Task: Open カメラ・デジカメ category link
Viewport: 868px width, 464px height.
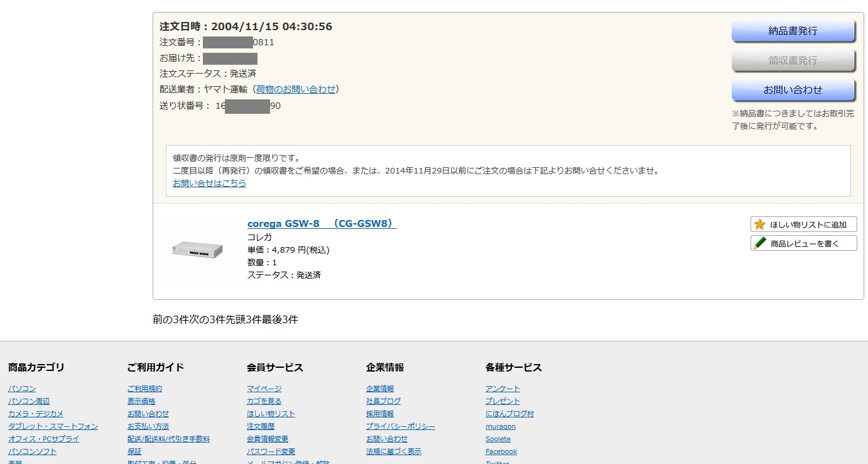Action: pyautogui.click(x=36, y=414)
